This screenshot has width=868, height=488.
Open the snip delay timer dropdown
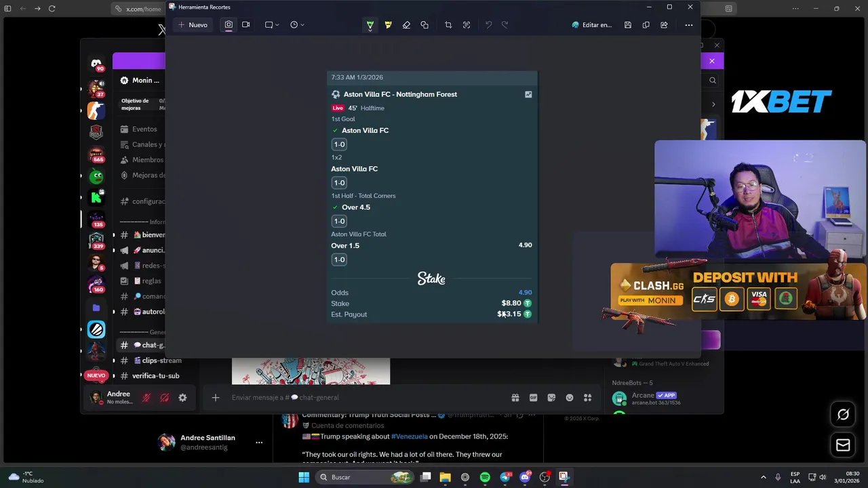297,24
